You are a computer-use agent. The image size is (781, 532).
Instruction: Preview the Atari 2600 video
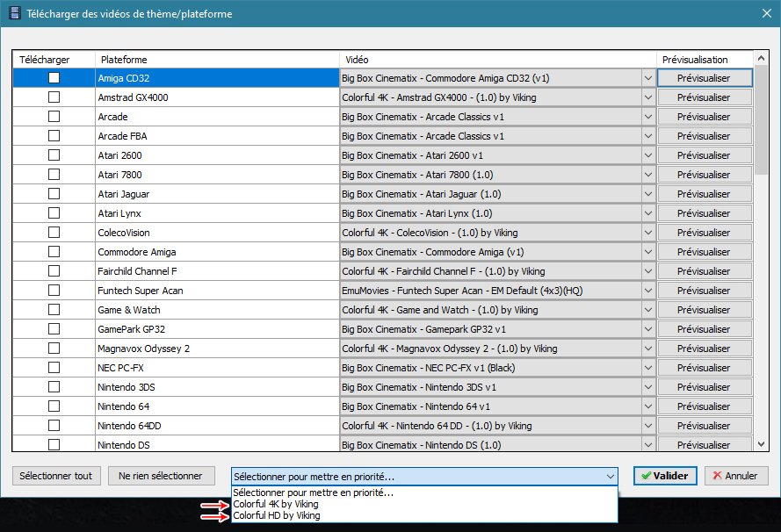(705, 155)
